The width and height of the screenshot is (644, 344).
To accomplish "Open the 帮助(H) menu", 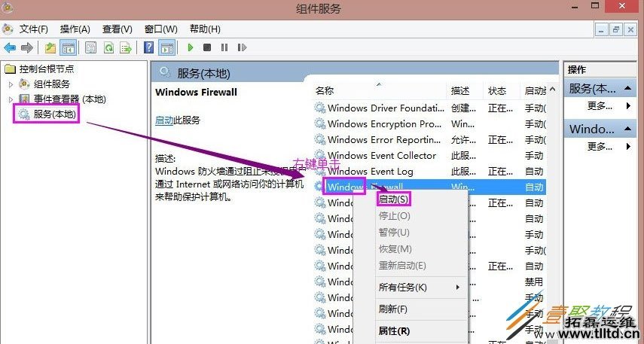I will point(205,29).
